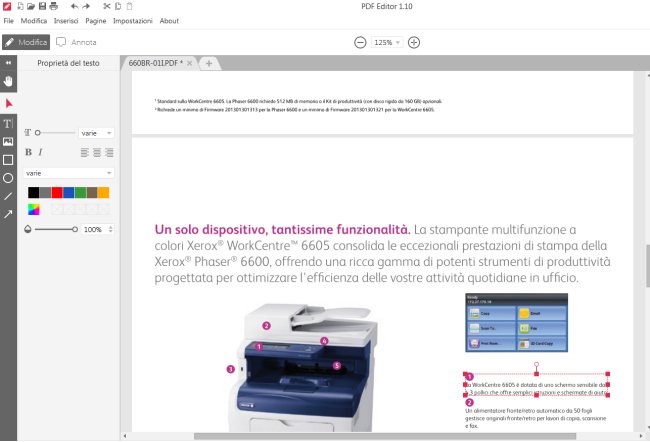
Task: Click the Copy icon
Action: pyautogui.click(x=118, y=6)
